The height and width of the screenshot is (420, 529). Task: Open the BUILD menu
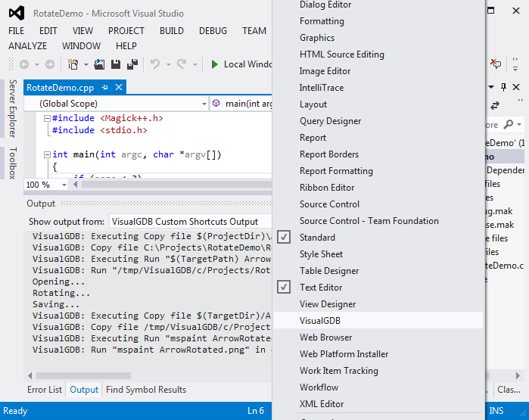coord(172,31)
